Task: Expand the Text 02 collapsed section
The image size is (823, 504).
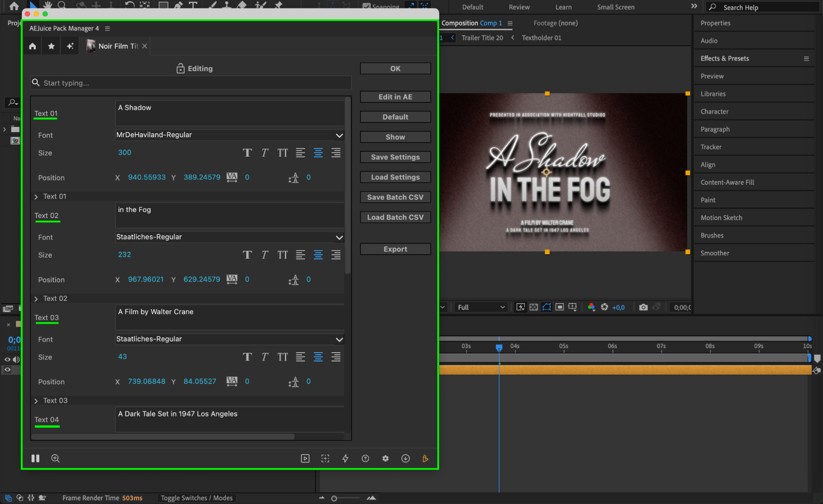Action: 36,299
